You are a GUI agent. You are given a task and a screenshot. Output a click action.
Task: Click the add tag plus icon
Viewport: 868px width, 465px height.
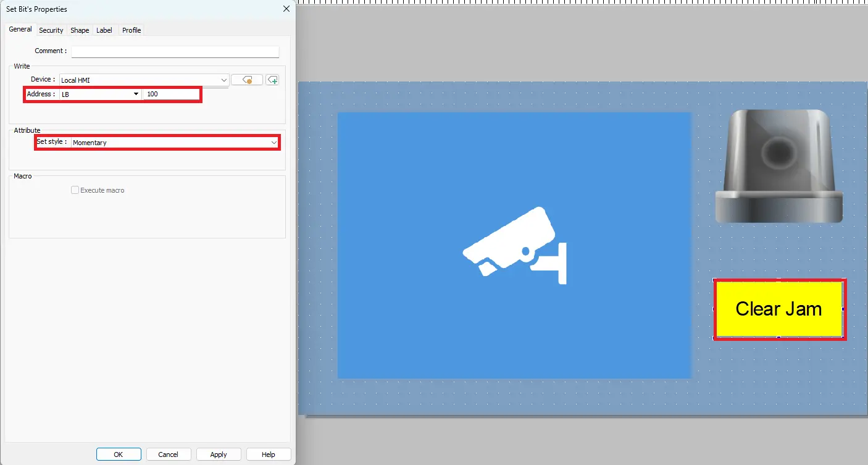point(272,80)
